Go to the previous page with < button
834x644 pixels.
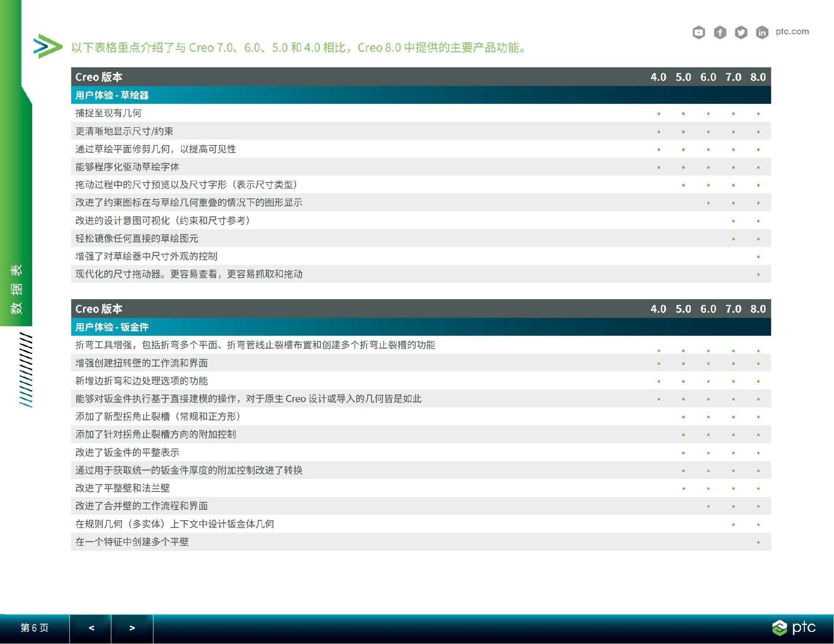pyautogui.click(x=91, y=628)
